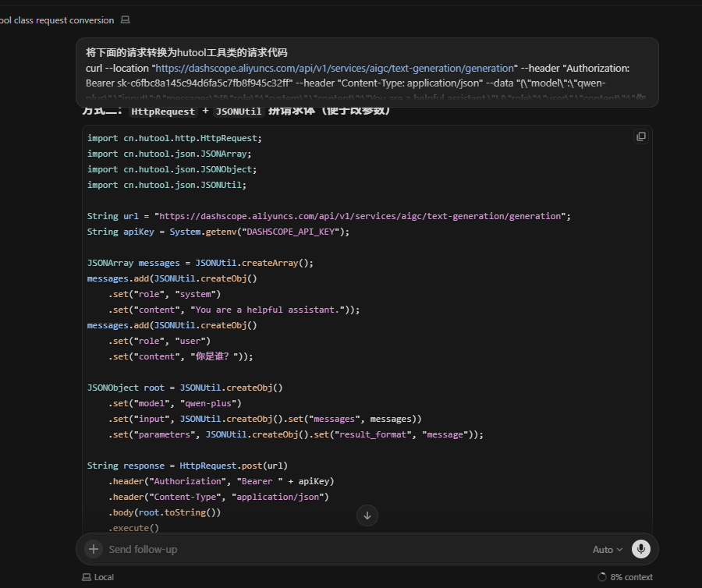Click the '8% context' text

pyautogui.click(x=631, y=577)
